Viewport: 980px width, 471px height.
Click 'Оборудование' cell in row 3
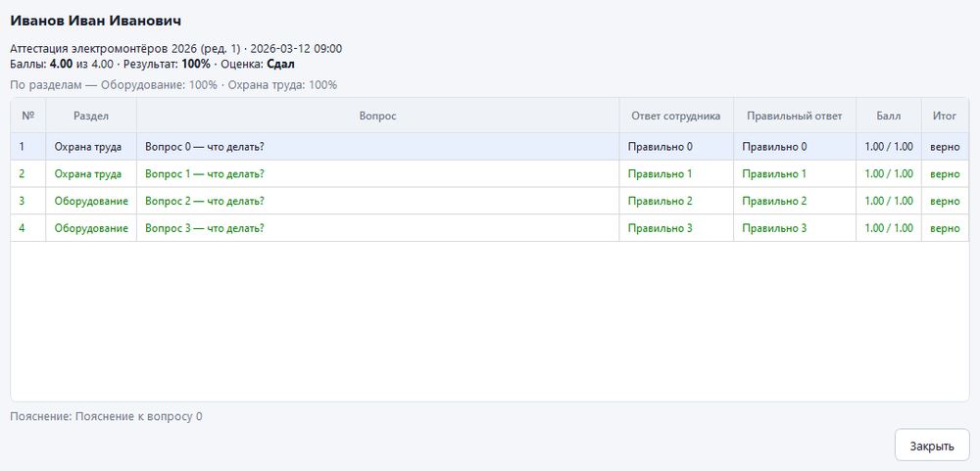coord(91,201)
